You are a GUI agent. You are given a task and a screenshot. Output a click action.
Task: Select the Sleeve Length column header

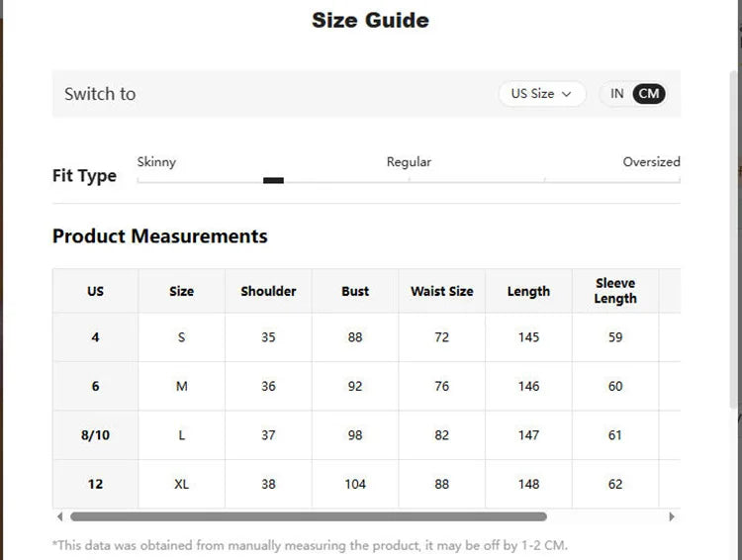pos(615,291)
